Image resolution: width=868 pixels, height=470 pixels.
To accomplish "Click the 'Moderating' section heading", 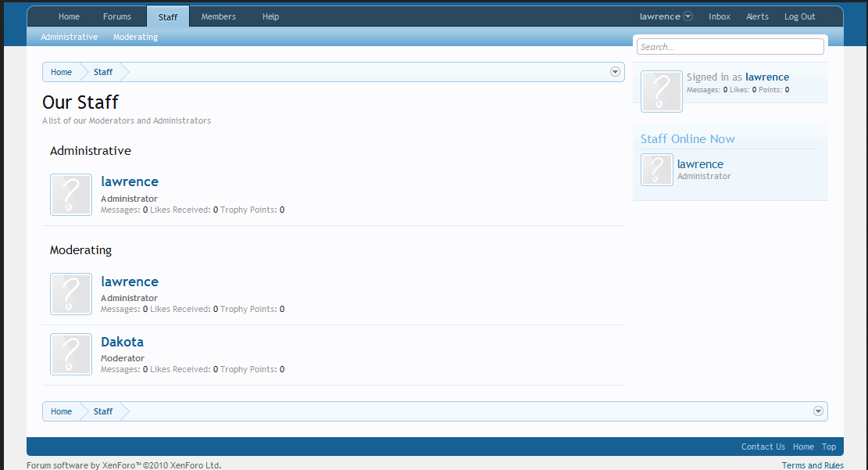I will [80, 250].
